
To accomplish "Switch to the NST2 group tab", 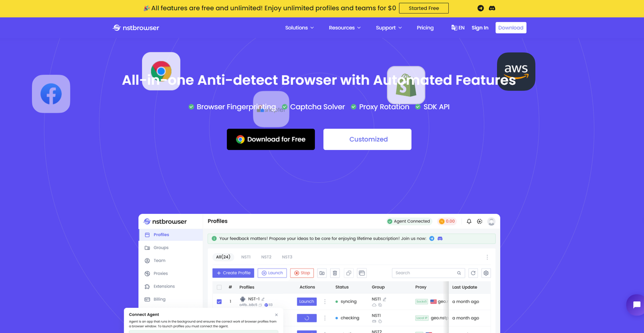I will 266,257.
